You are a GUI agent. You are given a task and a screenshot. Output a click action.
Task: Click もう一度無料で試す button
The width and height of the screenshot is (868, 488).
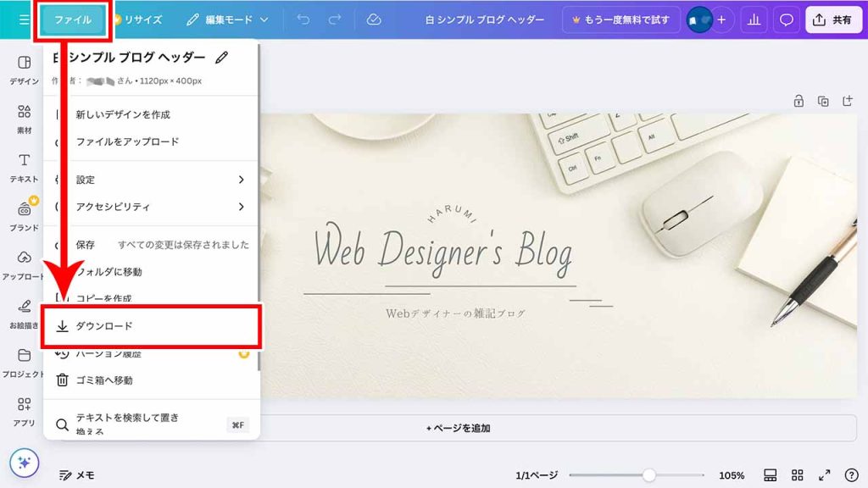coord(621,20)
